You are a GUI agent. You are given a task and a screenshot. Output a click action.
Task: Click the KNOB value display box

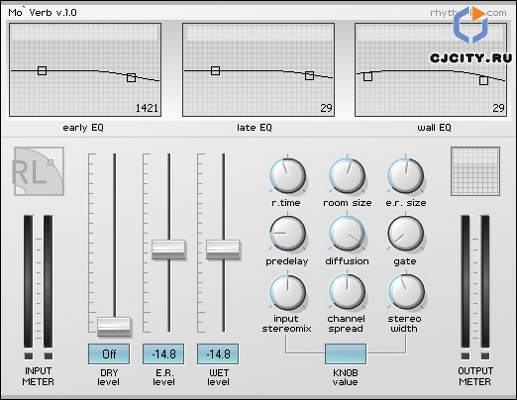346,354
